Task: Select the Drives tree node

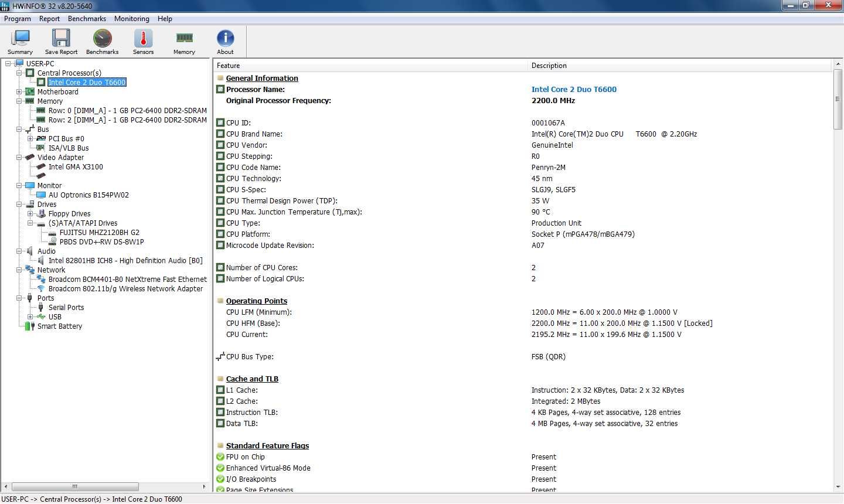Action: point(47,204)
